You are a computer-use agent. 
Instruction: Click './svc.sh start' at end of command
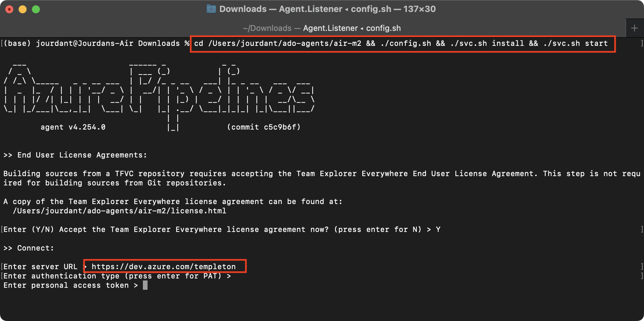click(576, 44)
